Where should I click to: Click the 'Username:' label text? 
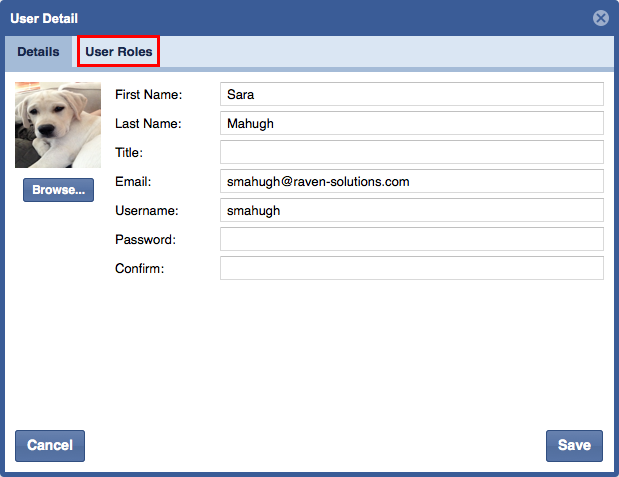pos(146,211)
